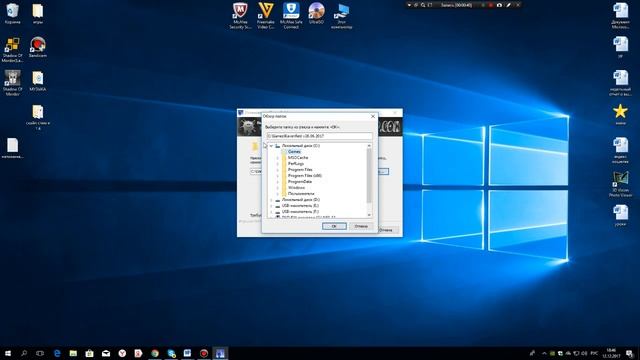The height and width of the screenshot is (360, 640).
Task: Open the recorder bar dropdown arrow
Action: (409, 5)
